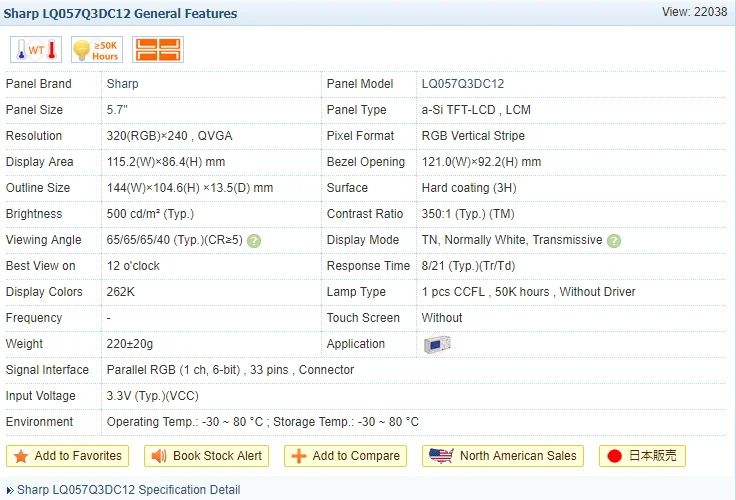Click the 115.2(W)×86.4(H) mm display area
The image size is (736, 500).
coord(166,162)
